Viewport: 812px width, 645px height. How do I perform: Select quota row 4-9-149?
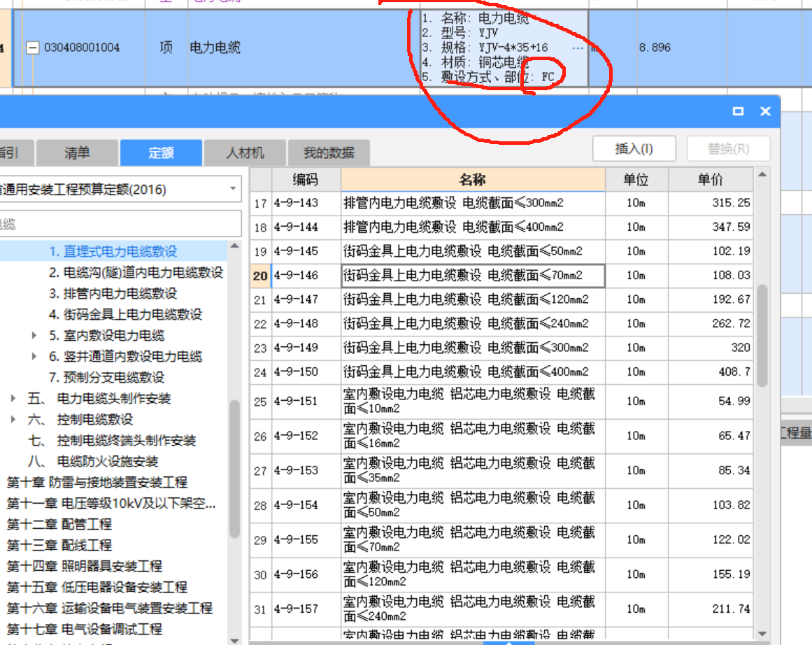point(501,348)
